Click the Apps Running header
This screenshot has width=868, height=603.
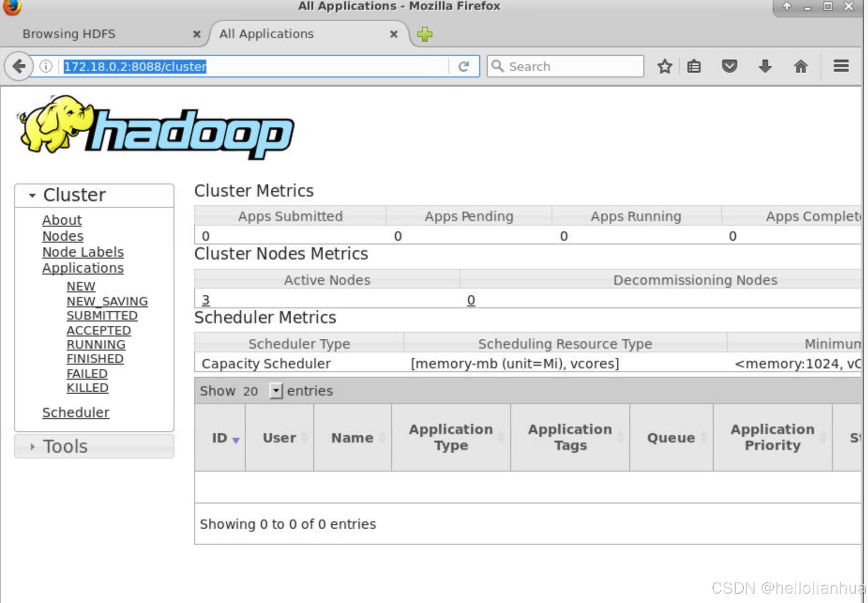coord(636,216)
